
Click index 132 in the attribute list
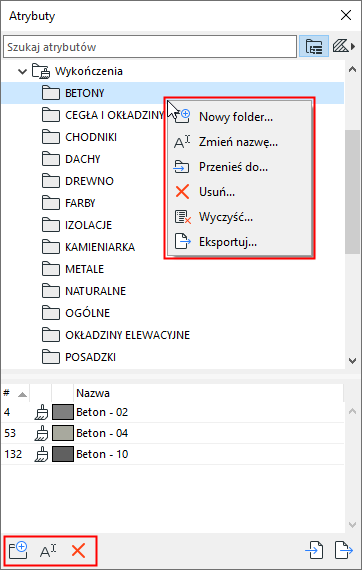point(13,454)
